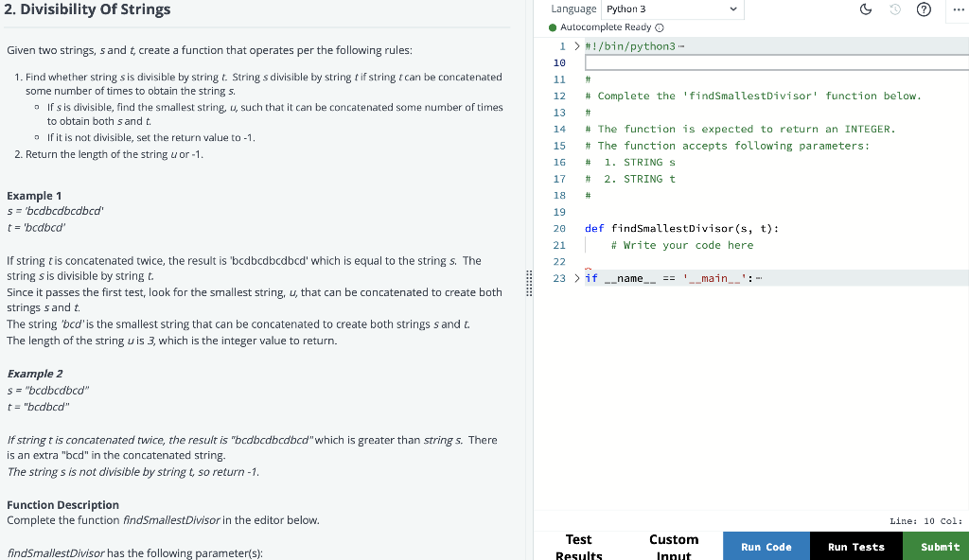
Task: Switch to the Test Results tab
Action: click(x=578, y=545)
